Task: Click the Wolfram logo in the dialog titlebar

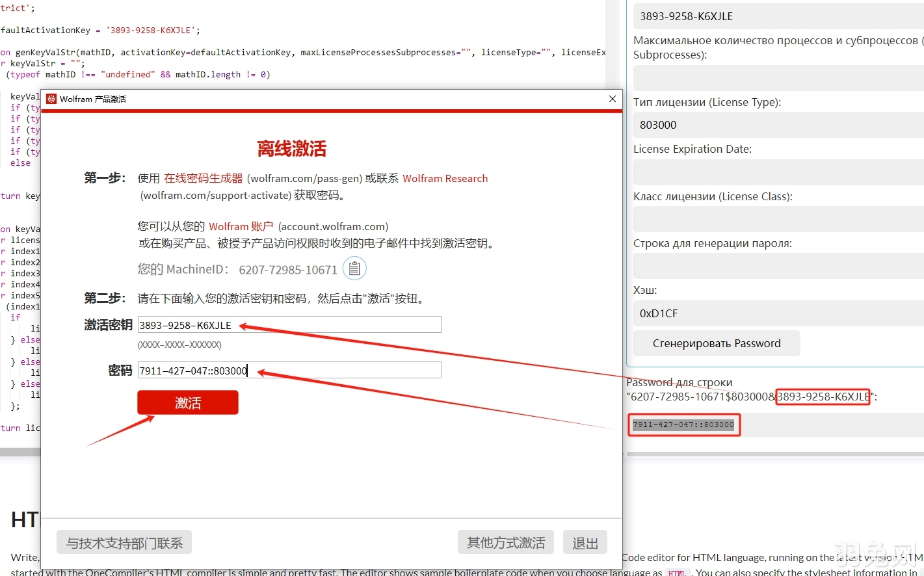Action: click(51, 99)
